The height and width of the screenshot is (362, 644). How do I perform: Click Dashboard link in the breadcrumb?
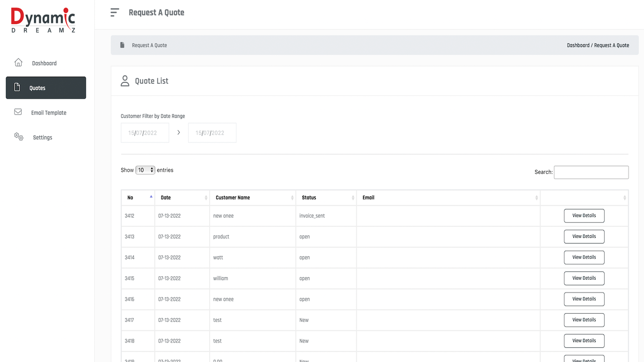578,45
